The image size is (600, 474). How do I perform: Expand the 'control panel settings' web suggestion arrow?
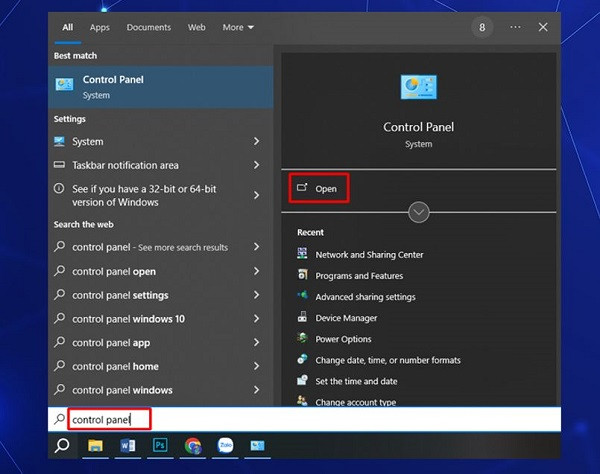[256, 295]
